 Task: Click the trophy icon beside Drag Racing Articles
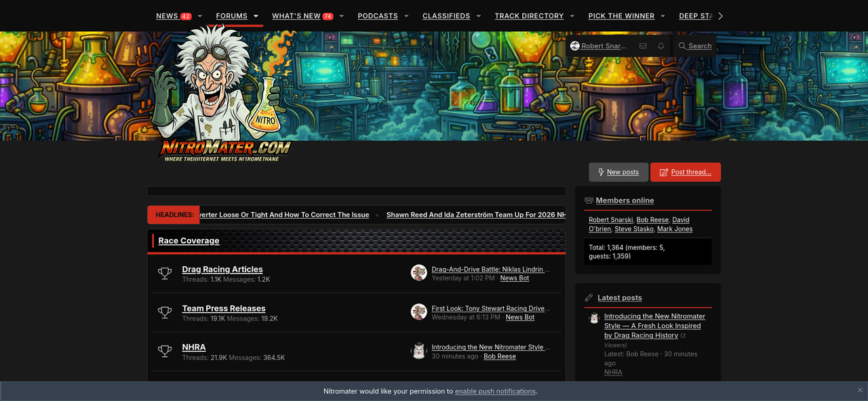(165, 274)
